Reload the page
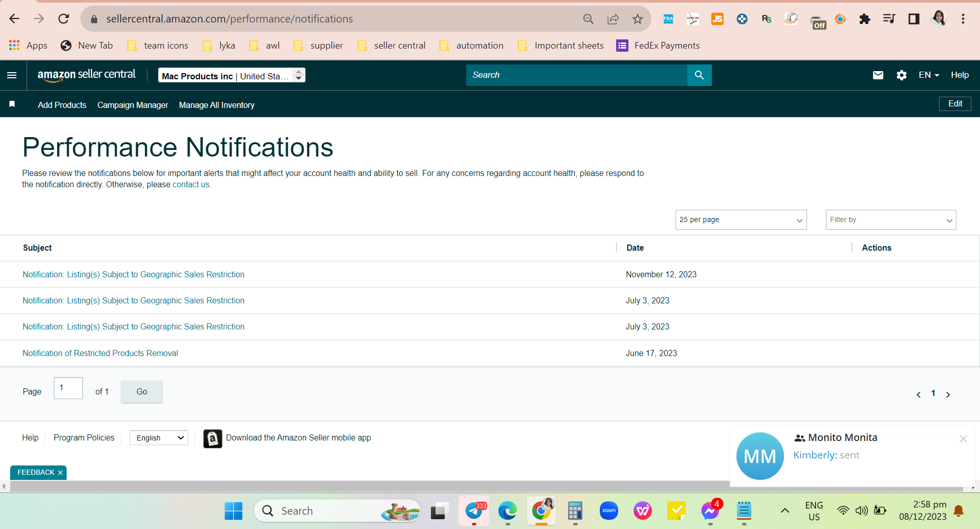The height and width of the screenshot is (529, 980). coord(63,19)
